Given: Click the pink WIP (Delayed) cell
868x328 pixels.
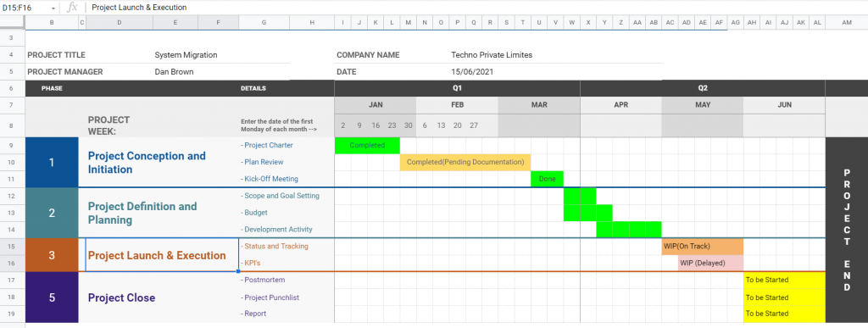Looking at the screenshot, I should click(711, 264).
